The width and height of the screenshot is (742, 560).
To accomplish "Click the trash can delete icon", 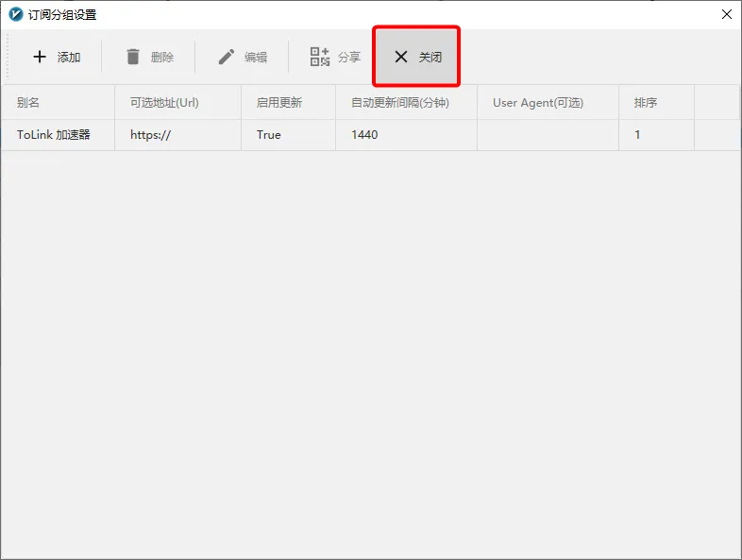I will [133, 57].
